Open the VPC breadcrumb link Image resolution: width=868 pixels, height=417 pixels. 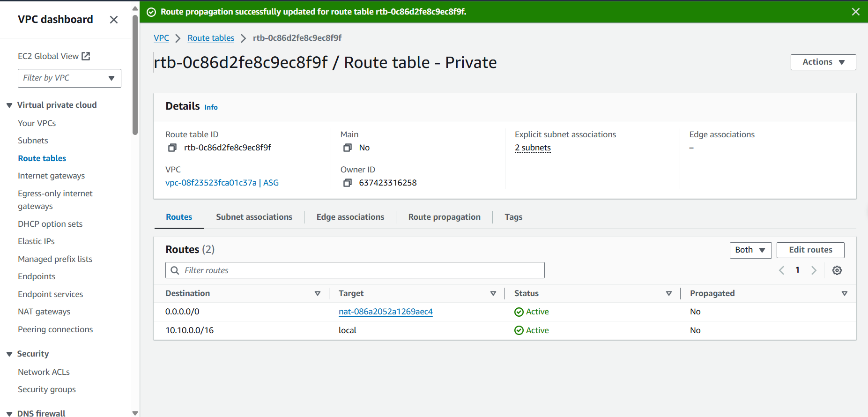[x=161, y=38]
